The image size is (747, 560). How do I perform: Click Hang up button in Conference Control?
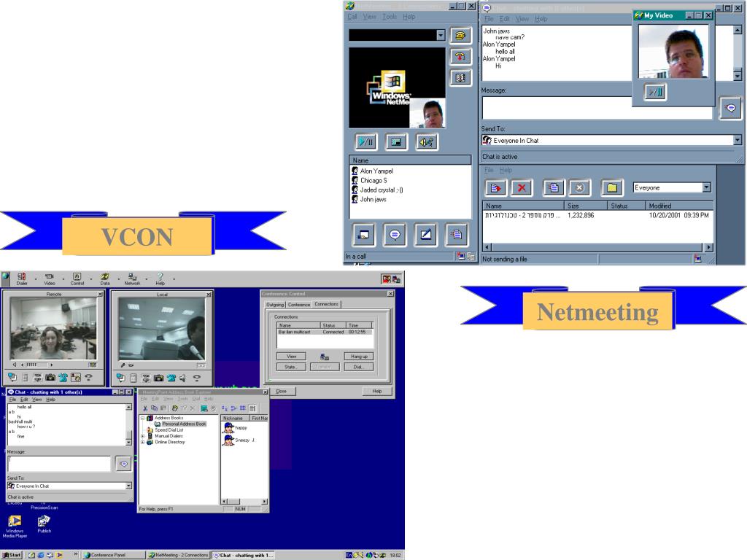click(359, 356)
